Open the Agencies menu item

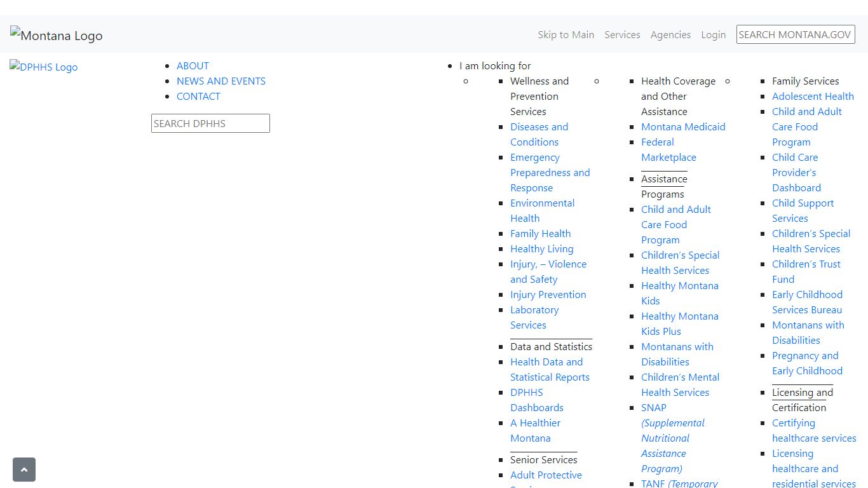(x=670, y=35)
